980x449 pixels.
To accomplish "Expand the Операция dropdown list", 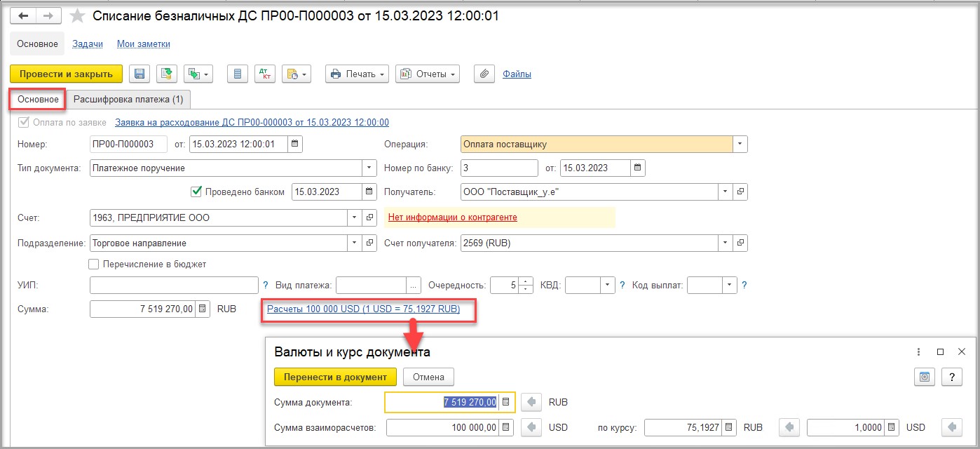I will (x=740, y=145).
